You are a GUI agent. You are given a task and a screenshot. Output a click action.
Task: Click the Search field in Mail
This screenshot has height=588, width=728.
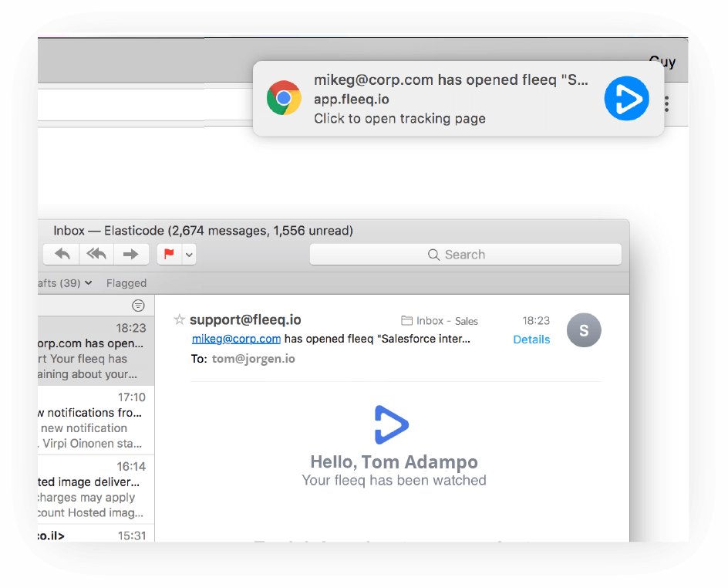tap(465, 255)
